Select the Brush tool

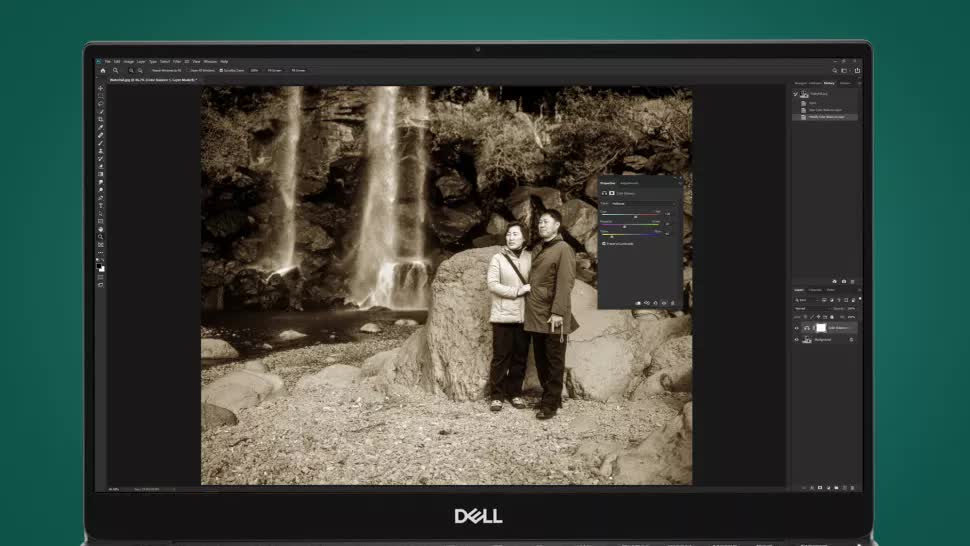[x=101, y=143]
